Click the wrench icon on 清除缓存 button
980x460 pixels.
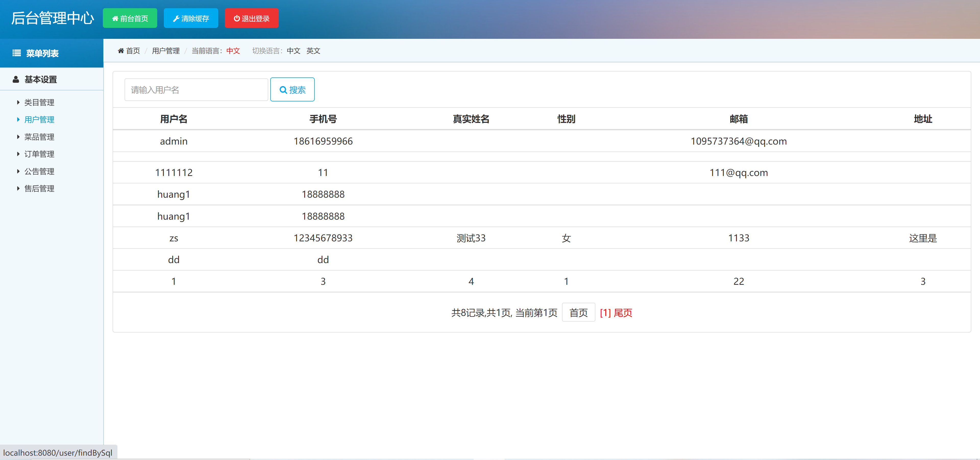pos(176,18)
